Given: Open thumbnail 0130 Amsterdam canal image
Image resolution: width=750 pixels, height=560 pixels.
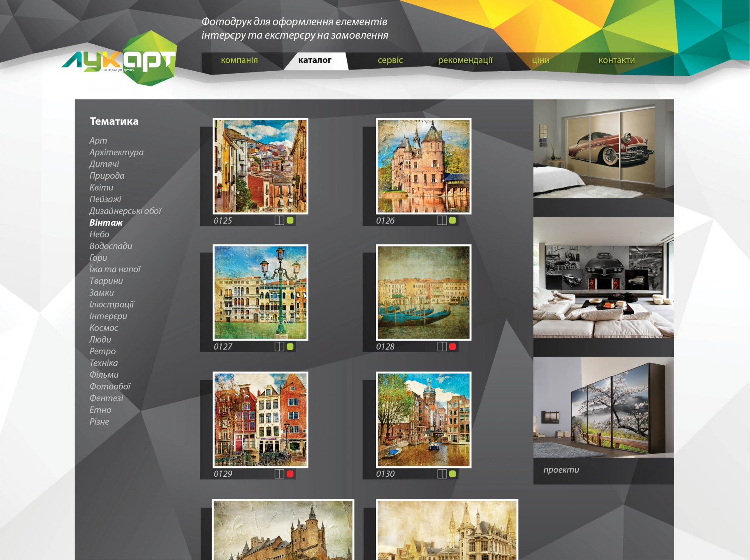Looking at the screenshot, I should click(423, 420).
